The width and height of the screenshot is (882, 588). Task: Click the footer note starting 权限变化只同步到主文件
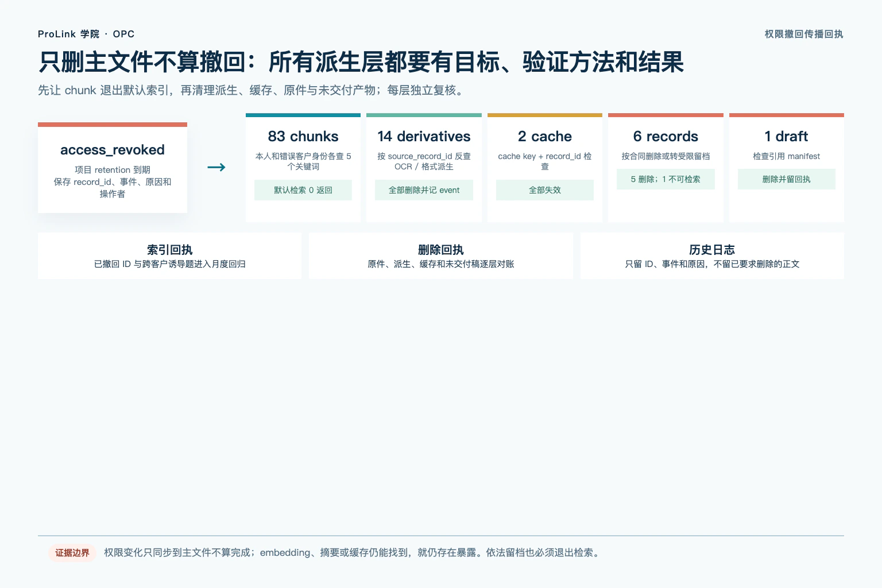pyautogui.click(x=353, y=552)
